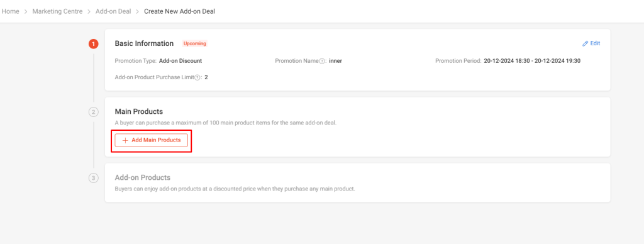The height and width of the screenshot is (244, 644).
Task: Select the step 3 circle indicator
Action: pyautogui.click(x=94, y=178)
